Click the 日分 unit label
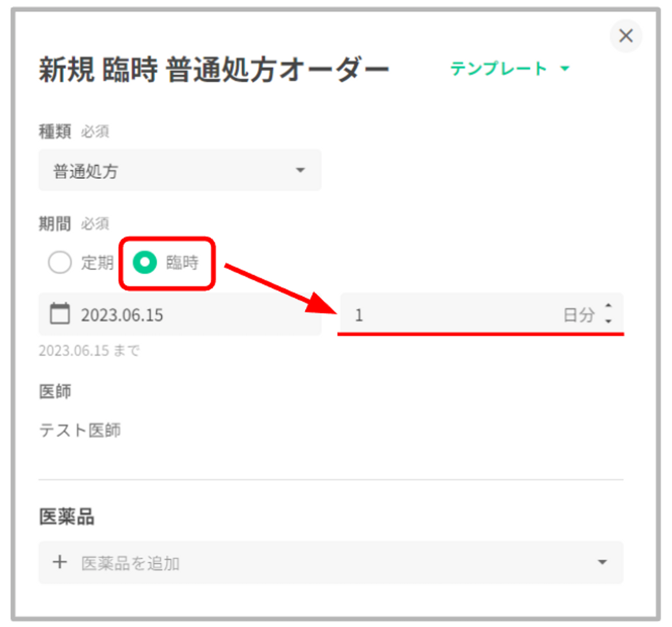The width and height of the screenshot is (672, 627). point(579,315)
